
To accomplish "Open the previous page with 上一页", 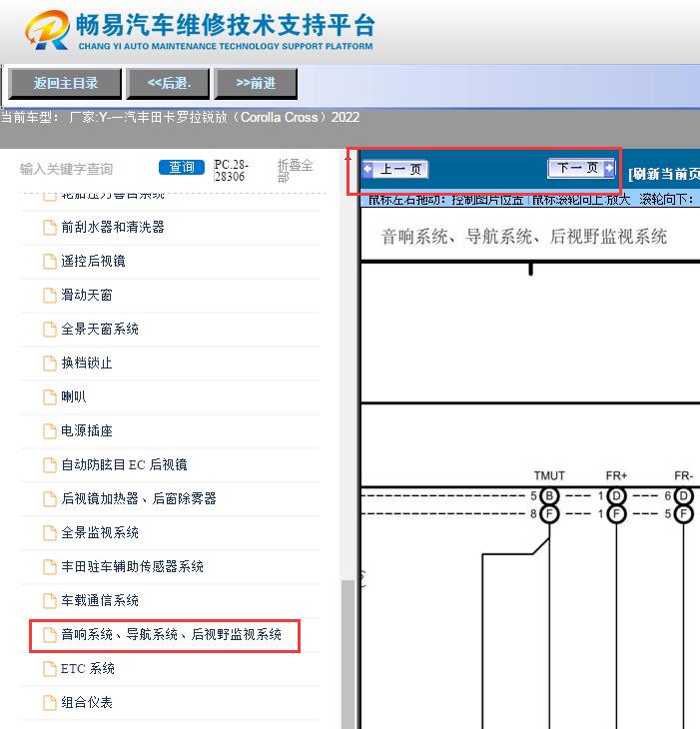I will point(395,169).
